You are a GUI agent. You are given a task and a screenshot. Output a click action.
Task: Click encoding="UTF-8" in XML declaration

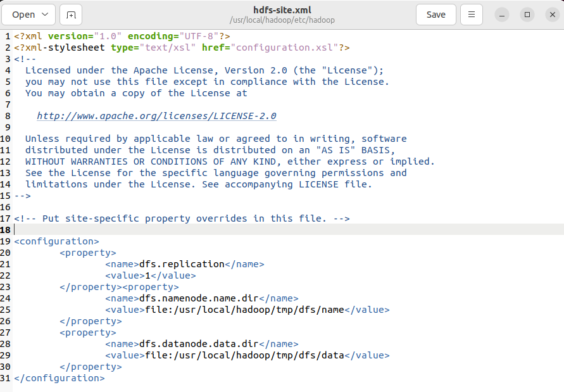tap(173, 36)
